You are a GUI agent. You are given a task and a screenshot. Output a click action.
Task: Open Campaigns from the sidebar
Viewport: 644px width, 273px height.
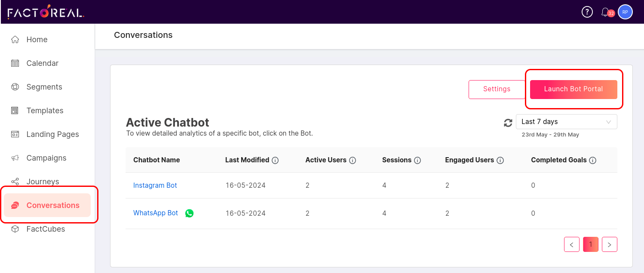tap(47, 158)
